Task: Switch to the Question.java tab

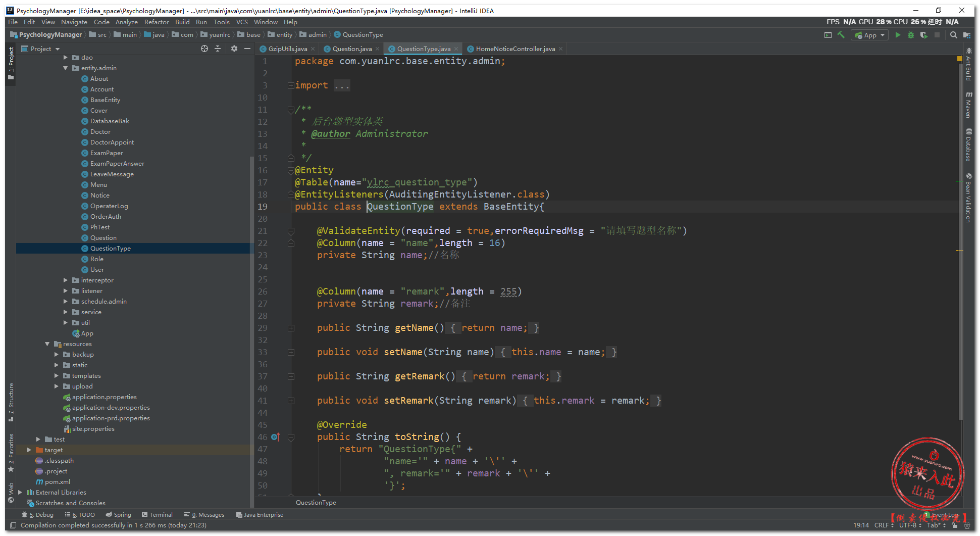Action: [x=351, y=49]
